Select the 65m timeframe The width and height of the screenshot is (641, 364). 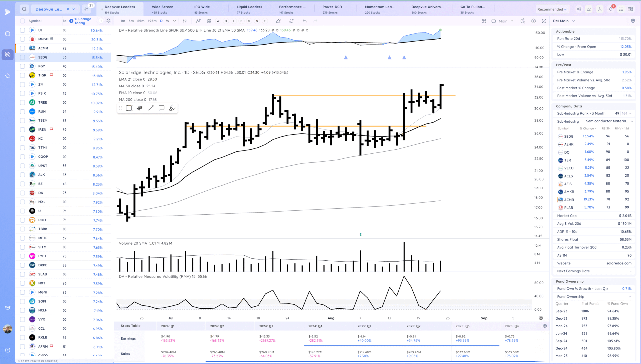141,21
